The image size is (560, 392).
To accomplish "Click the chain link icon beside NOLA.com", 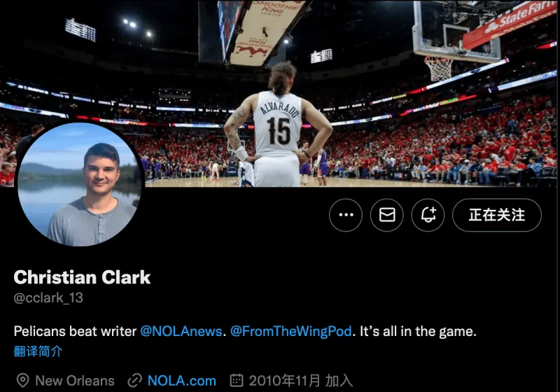I will [x=135, y=381].
